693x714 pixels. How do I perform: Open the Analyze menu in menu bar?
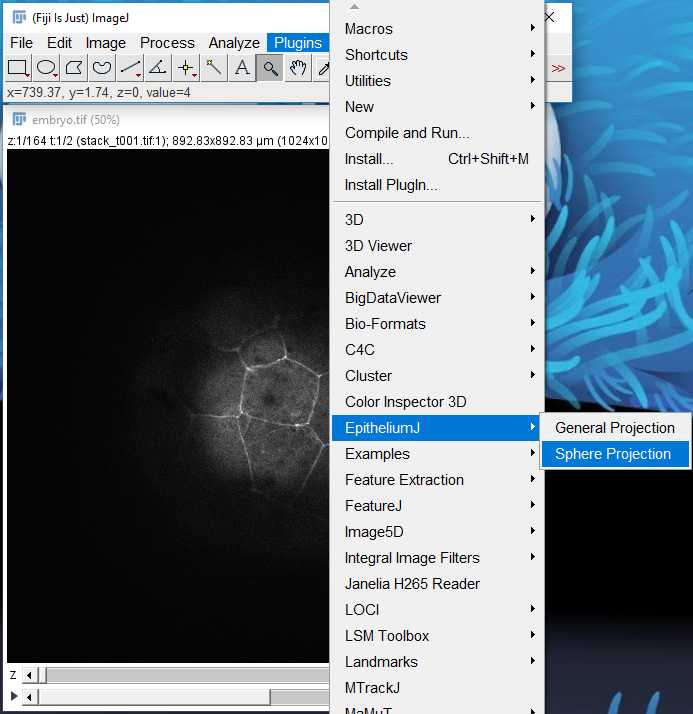point(234,43)
